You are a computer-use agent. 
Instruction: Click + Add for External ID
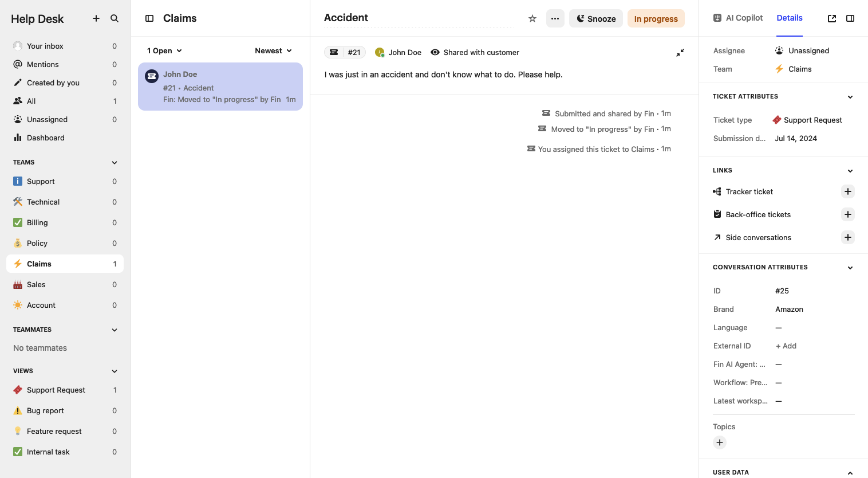[x=786, y=346]
